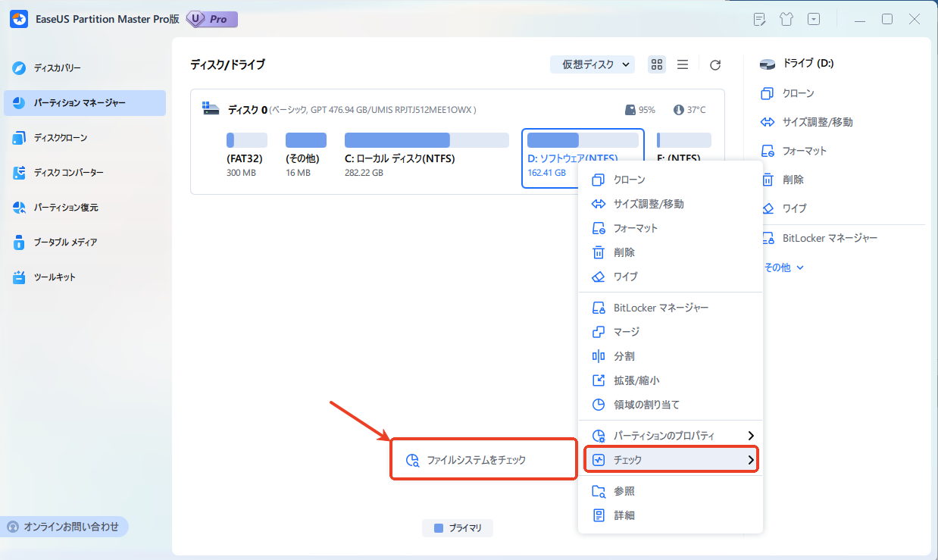The height and width of the screenshot is (560, 938).
Task: Choose 領域の割り当て in context menu
Action: pyautogui.click(x=671, y=405)
